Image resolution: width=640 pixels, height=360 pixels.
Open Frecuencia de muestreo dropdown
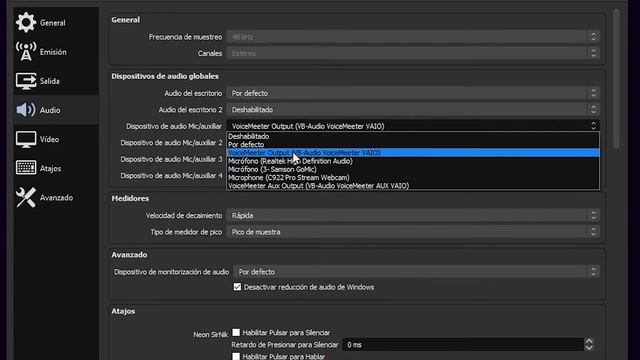click(x=413, y=37)
